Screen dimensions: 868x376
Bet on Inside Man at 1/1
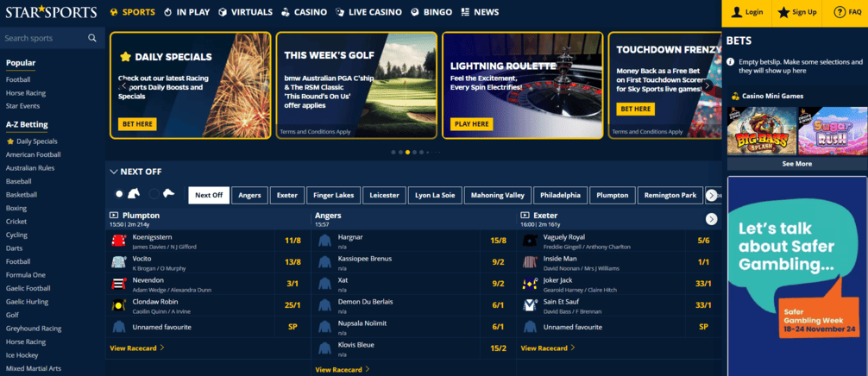[x=703, y=262]
